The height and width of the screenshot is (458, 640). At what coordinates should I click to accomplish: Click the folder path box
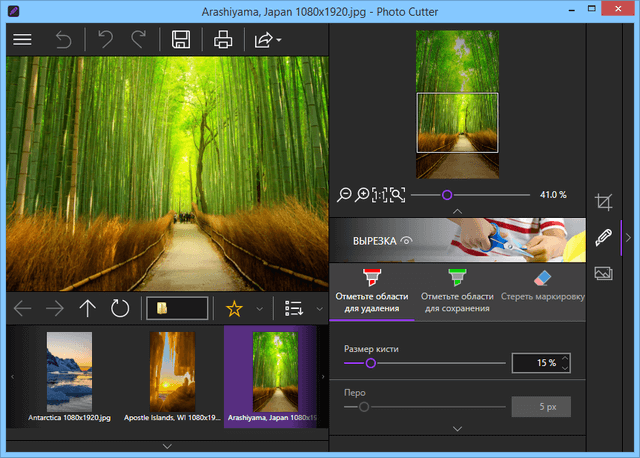coord(177,308)
